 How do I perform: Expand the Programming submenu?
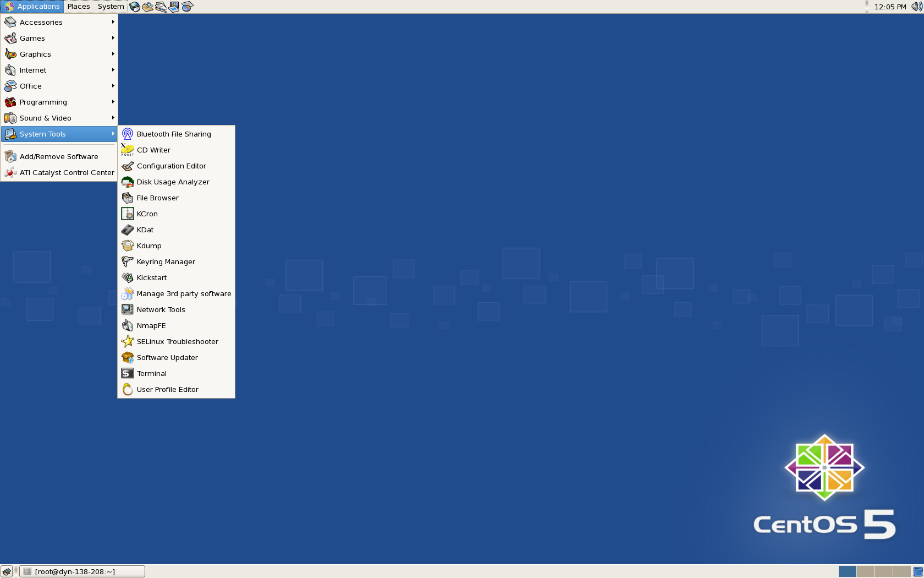tap(59, 102)
